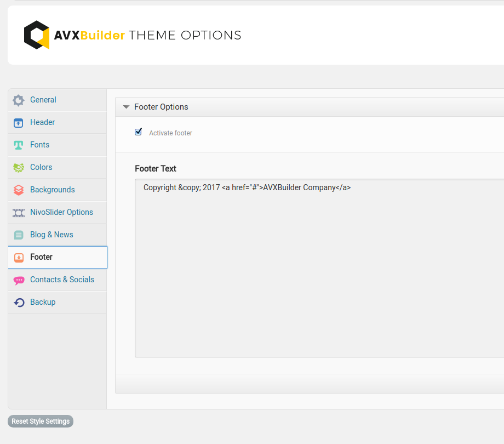Viewport: 504px width, 444px height.
Task: Open the Colors settings page
Action: [x=41, y=167]
